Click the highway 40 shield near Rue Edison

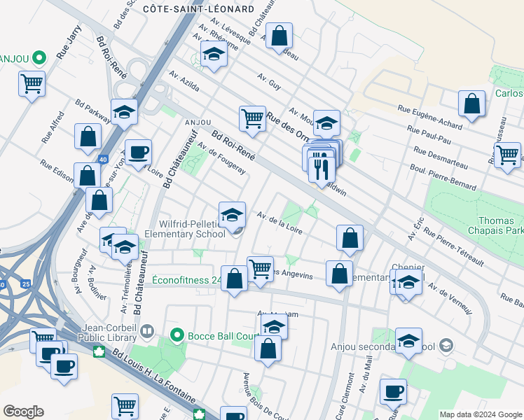point(103,160)
